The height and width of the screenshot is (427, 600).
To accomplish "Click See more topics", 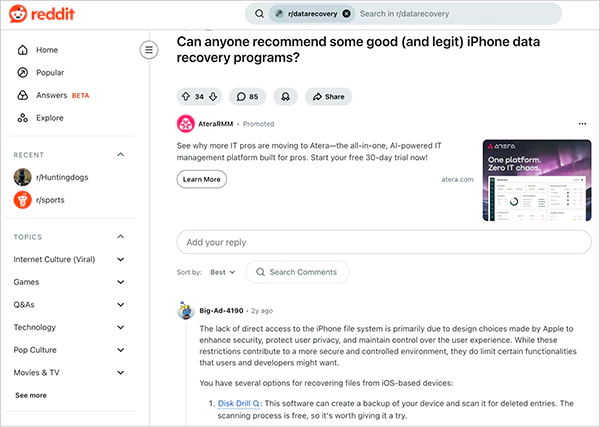I will click(x=31, y=395).
